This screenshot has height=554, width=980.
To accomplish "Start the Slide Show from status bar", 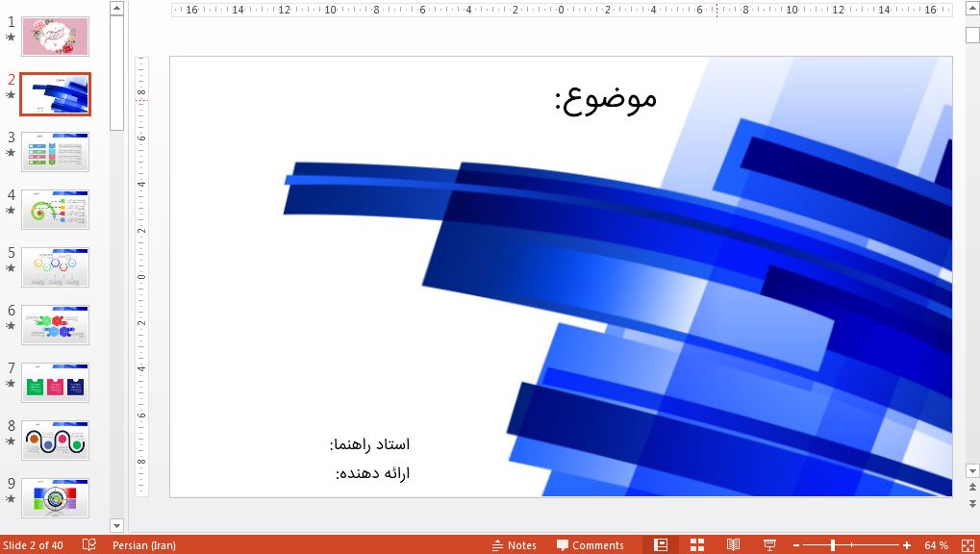I will tap(768, 544).
